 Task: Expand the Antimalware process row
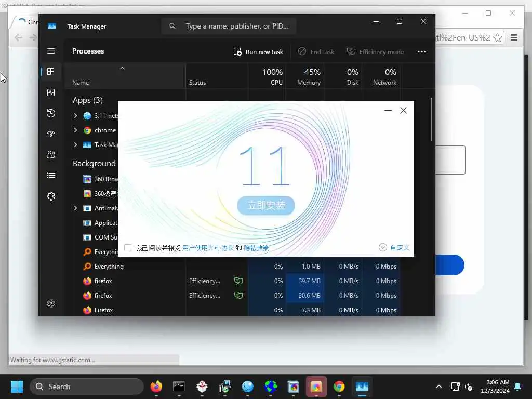[x=76, y=208]
